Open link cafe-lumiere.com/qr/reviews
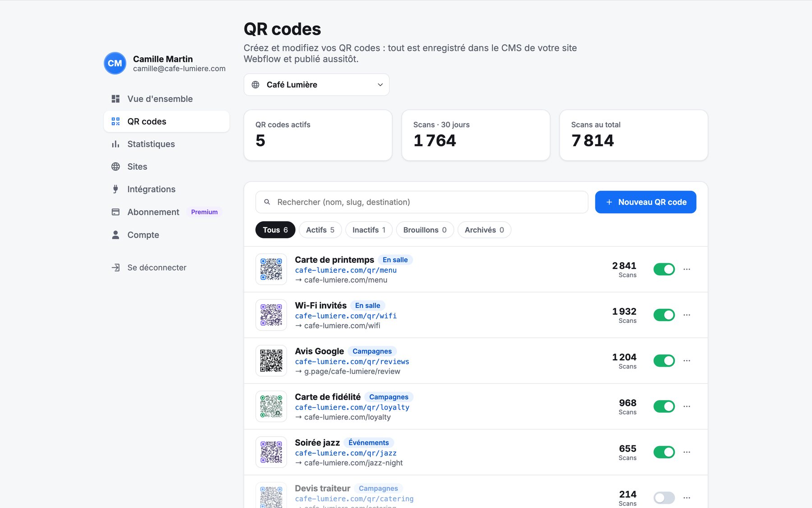812x508 pixels. 352,361
